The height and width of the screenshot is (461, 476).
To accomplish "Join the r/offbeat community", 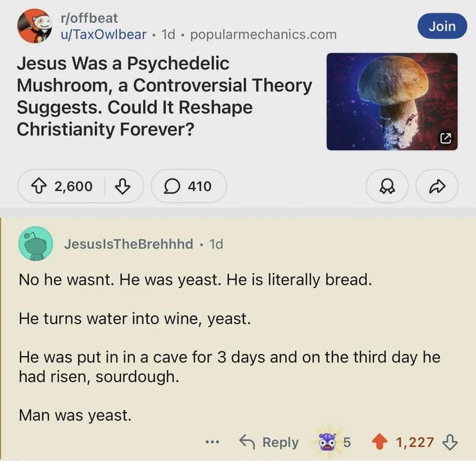I will pos(442,26).
